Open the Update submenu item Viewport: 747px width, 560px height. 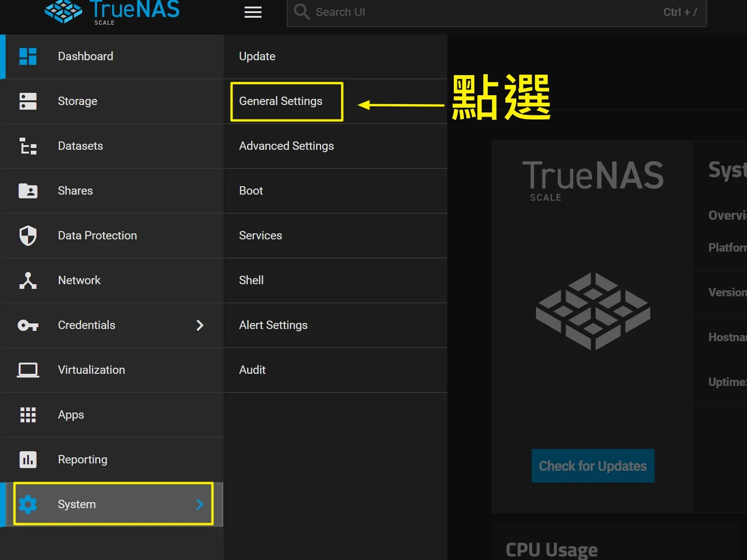click(336, 56)
